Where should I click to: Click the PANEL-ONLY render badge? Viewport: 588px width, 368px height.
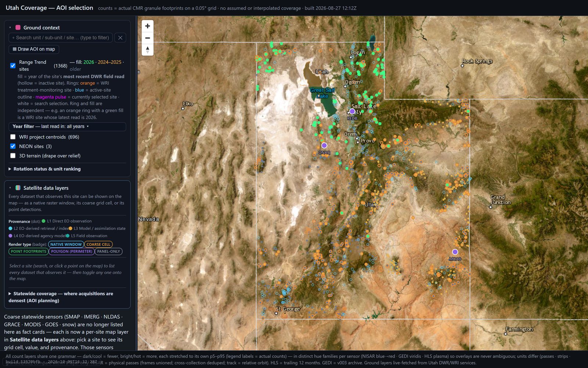pyautogui.click(x=109, y=251)
